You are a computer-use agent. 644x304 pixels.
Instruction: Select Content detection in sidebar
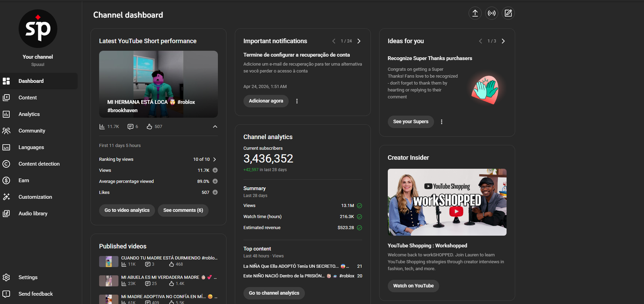[39, 164]
